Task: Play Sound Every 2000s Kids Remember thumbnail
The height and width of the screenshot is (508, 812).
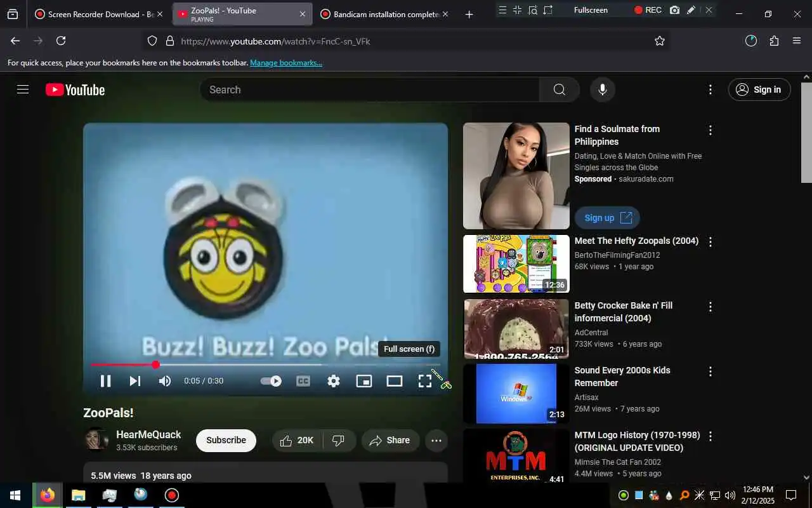Action: click(x=516, y=393)
